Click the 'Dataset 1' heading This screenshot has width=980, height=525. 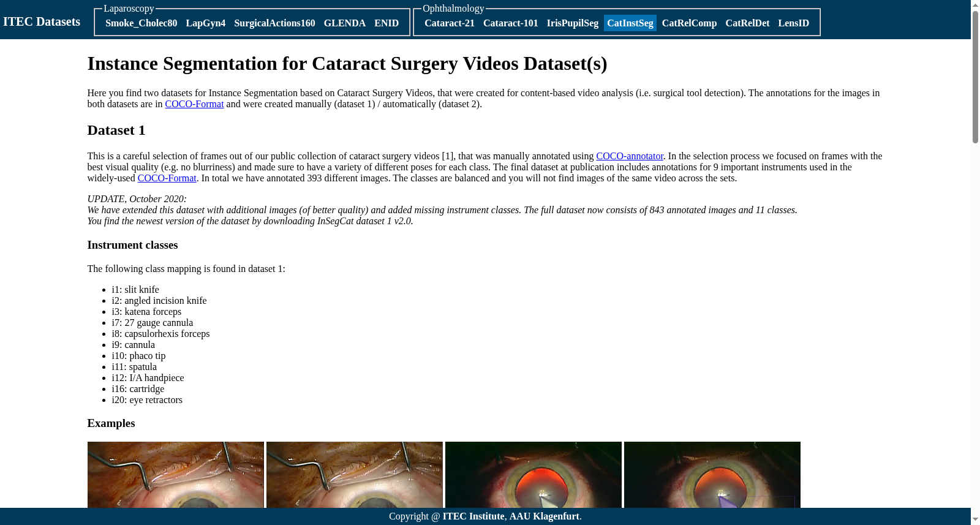(x=116, y=130)
